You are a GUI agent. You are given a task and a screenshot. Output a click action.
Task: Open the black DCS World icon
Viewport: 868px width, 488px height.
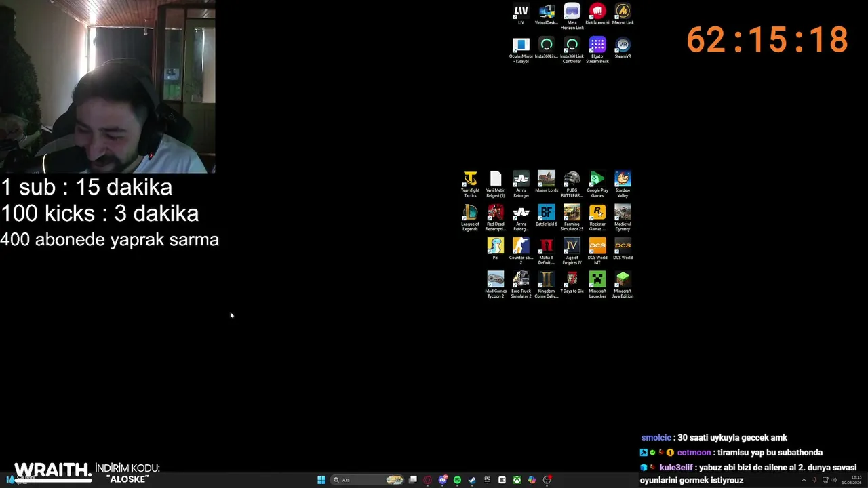point(623,249)
